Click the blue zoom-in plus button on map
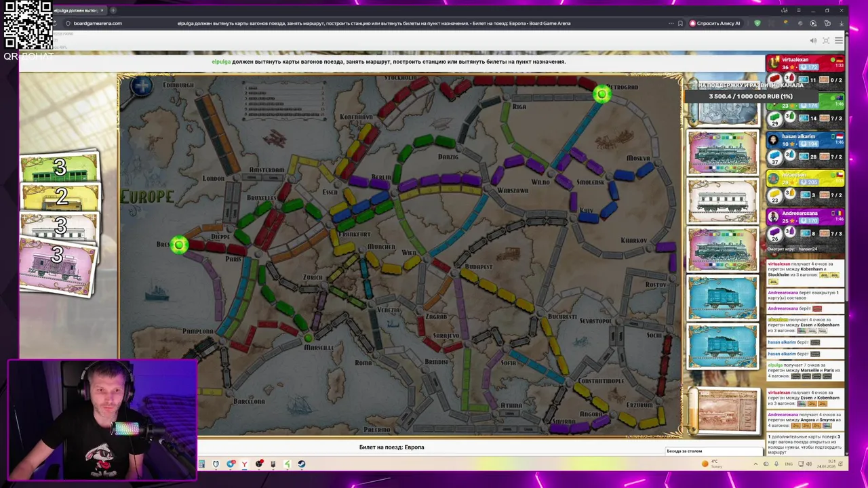Screen dimensions: 868x488 coord(142,86)
